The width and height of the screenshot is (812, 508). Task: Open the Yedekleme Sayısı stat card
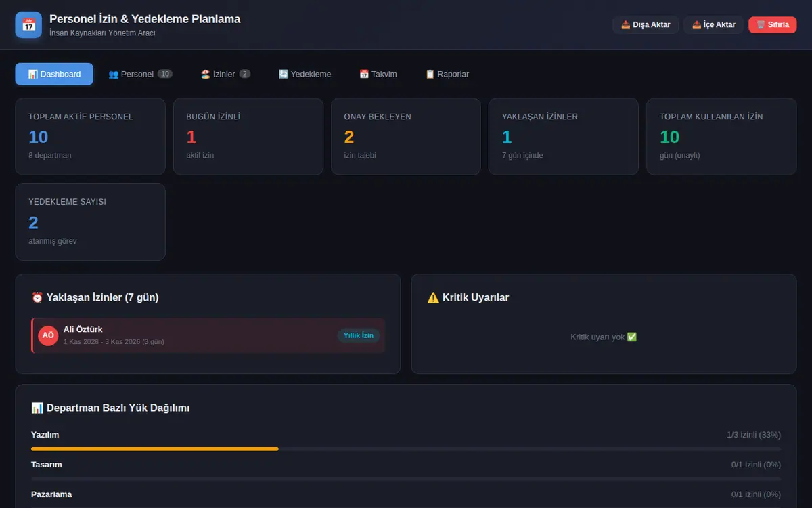click(x=90, y=221)
